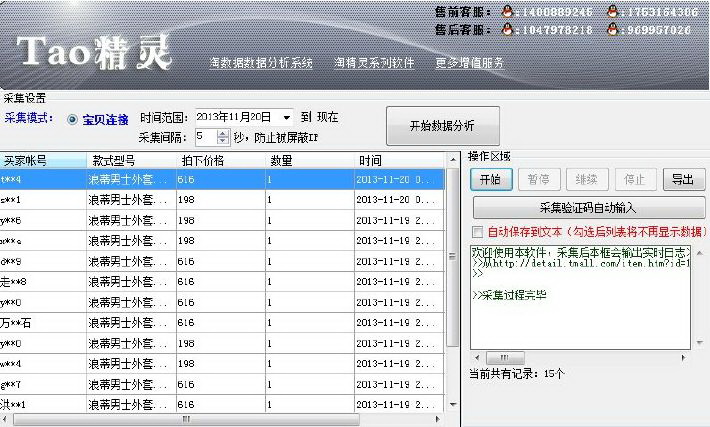The height and width of the screenshot is (427, 710).
Task: Click the 当前共有记录：15个 status text
Action: [x=516, y=374]
